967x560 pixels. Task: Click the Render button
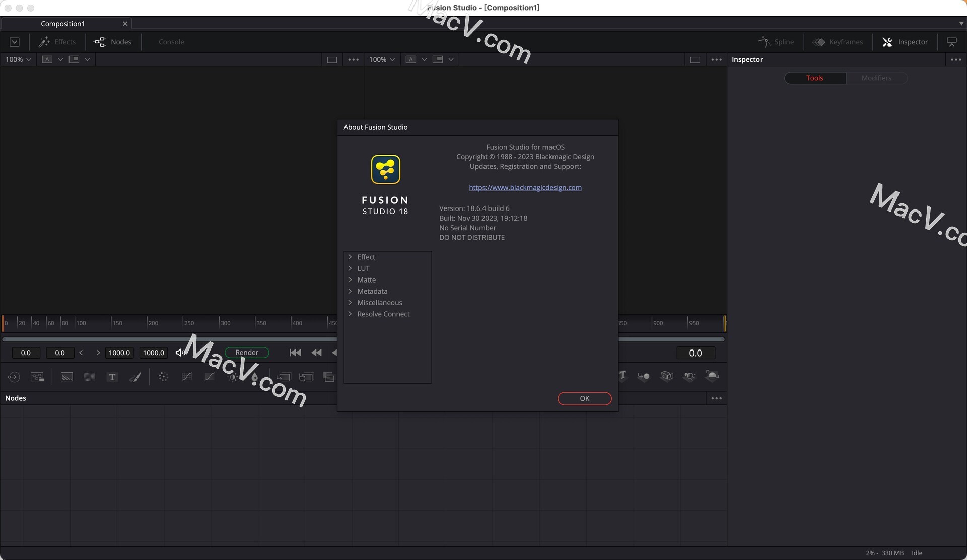(x=246, y=352)
